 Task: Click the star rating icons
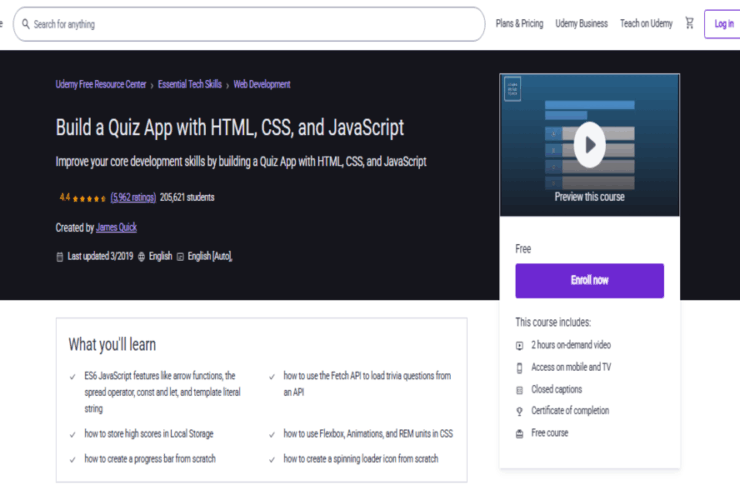pyautogui.click(x=89, y=198)
